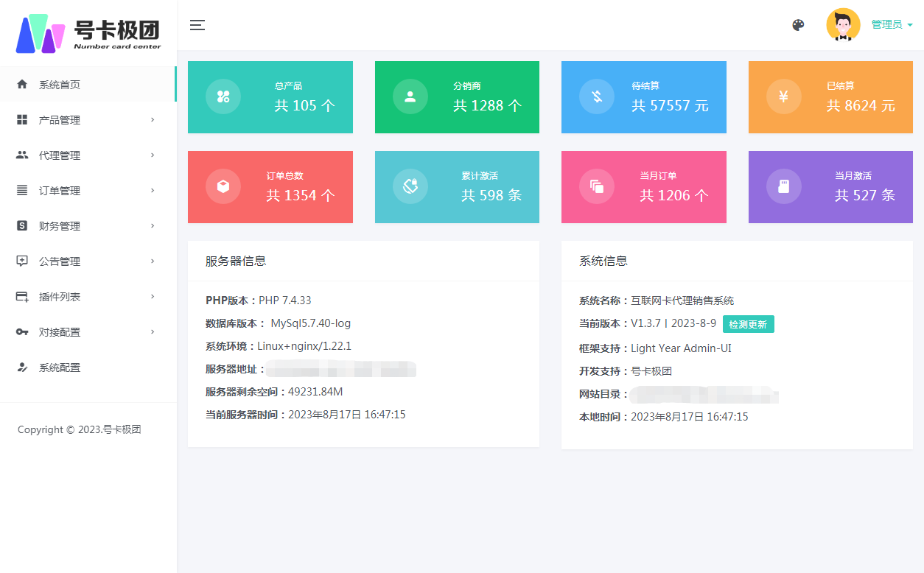The width and height of the screenshot is (924, 573).
Task: Click the 共 8624 元 settled value
Action: [x=861, y=105]
